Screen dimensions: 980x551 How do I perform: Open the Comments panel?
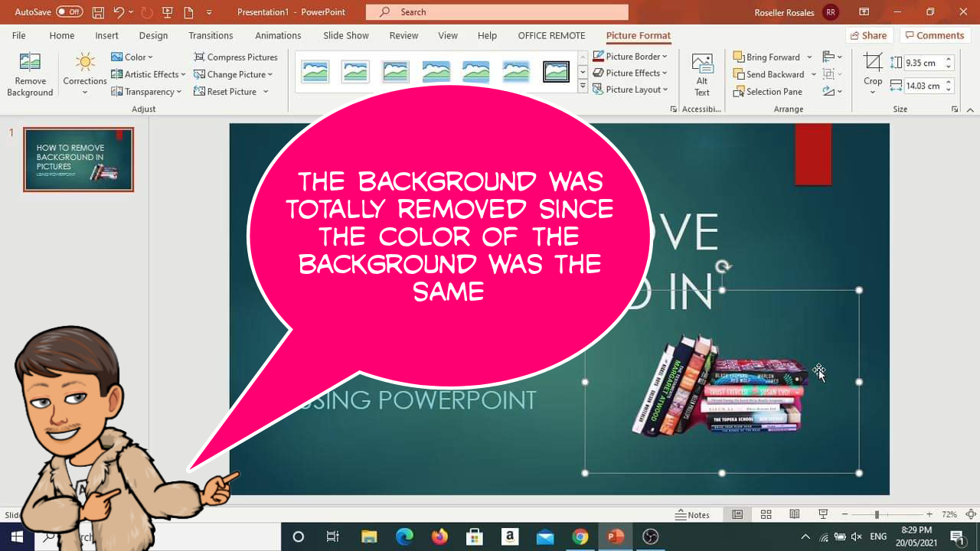pos(934,35)
